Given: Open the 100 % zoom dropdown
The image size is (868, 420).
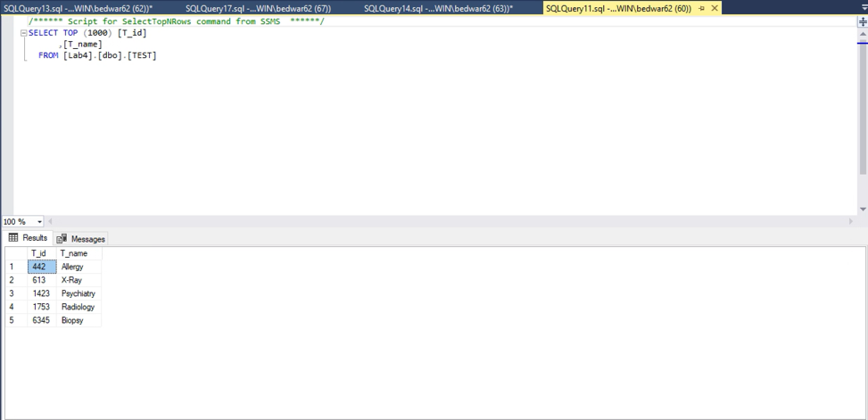Looking at the screenshot, I should (40, 221).
